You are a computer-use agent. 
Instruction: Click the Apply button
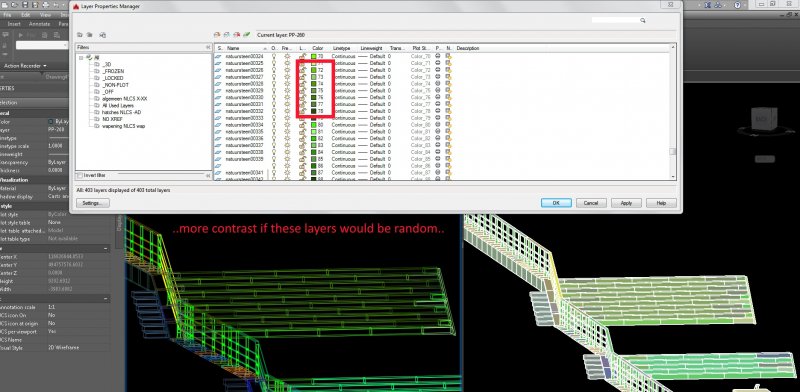pos(626,203)
